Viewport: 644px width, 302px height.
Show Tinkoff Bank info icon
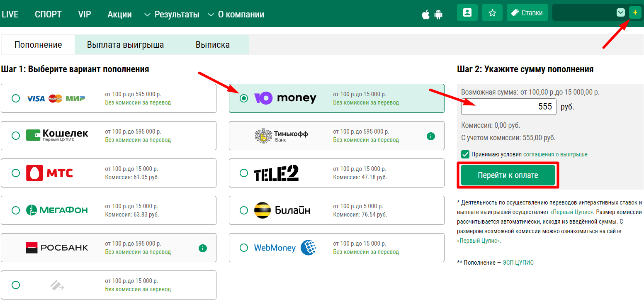click(431, 136)
